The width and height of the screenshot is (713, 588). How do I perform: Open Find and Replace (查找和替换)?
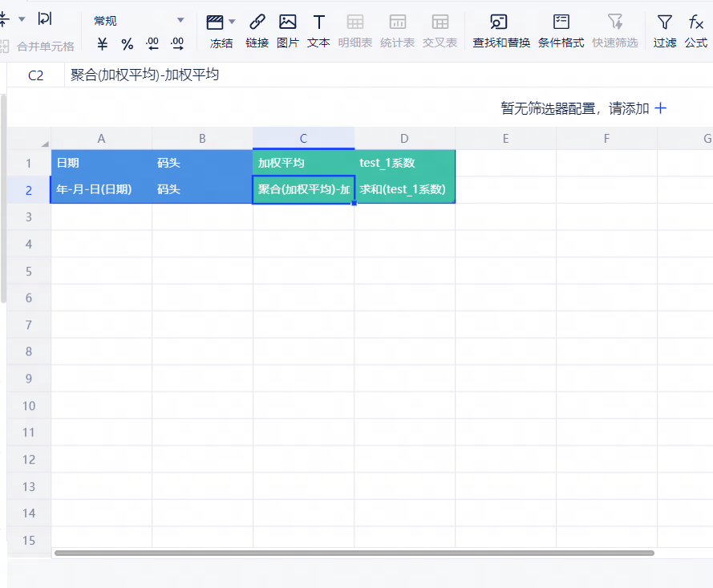pos(500,22)
